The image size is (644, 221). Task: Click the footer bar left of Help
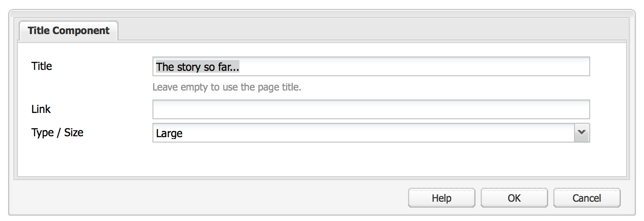(202, 198)
